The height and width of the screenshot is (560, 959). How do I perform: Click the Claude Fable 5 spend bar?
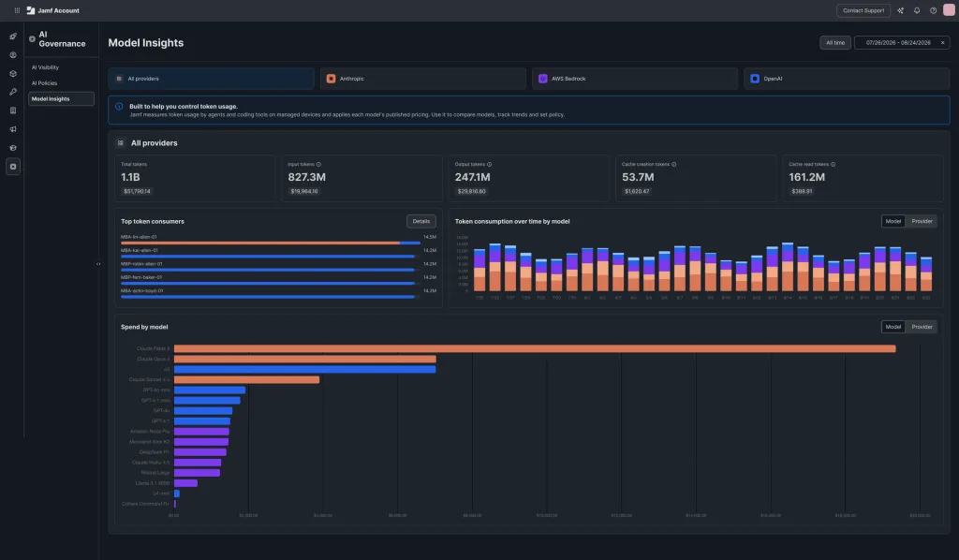pos(535,348)
